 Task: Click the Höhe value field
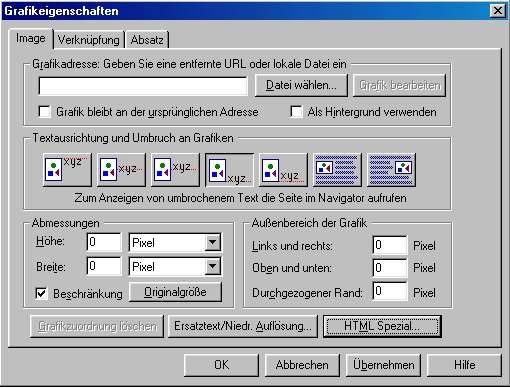104,242
